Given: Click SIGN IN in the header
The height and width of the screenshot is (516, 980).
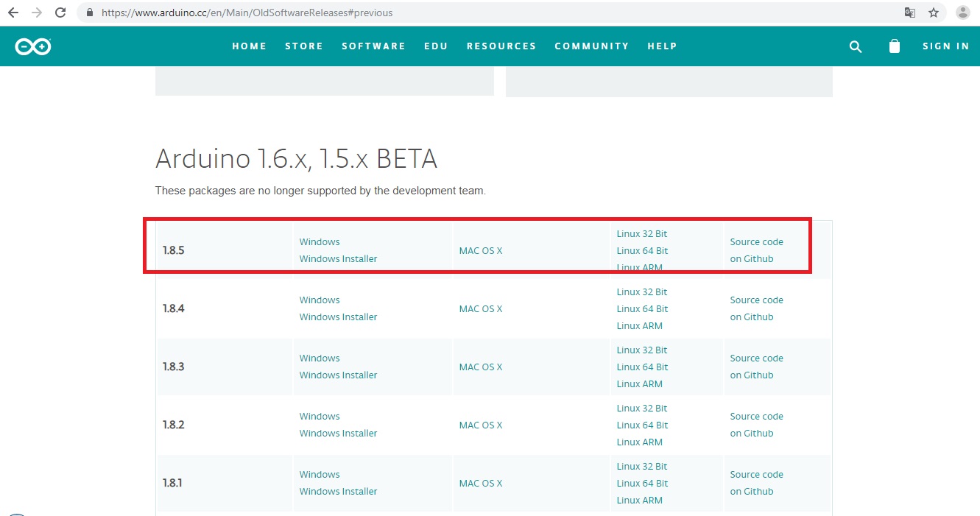Looking at the screenshot, I should (945, 46).
